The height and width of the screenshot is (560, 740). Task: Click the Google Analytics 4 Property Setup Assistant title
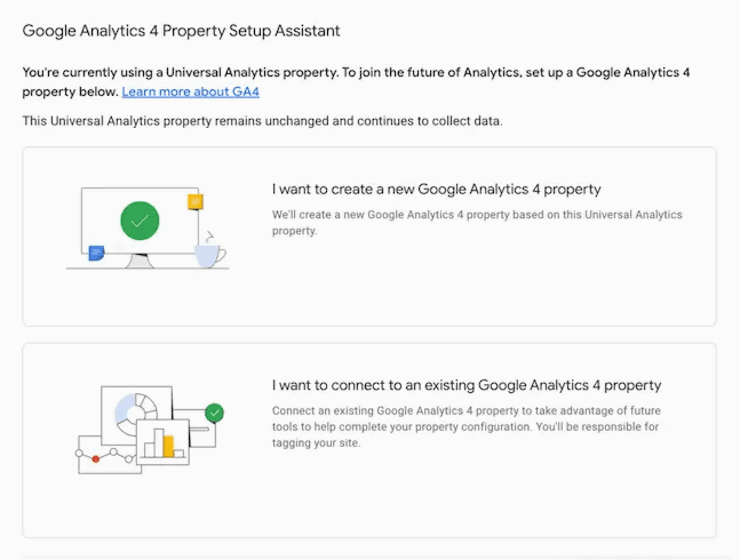pyautogui.click(x=181, y=31)
